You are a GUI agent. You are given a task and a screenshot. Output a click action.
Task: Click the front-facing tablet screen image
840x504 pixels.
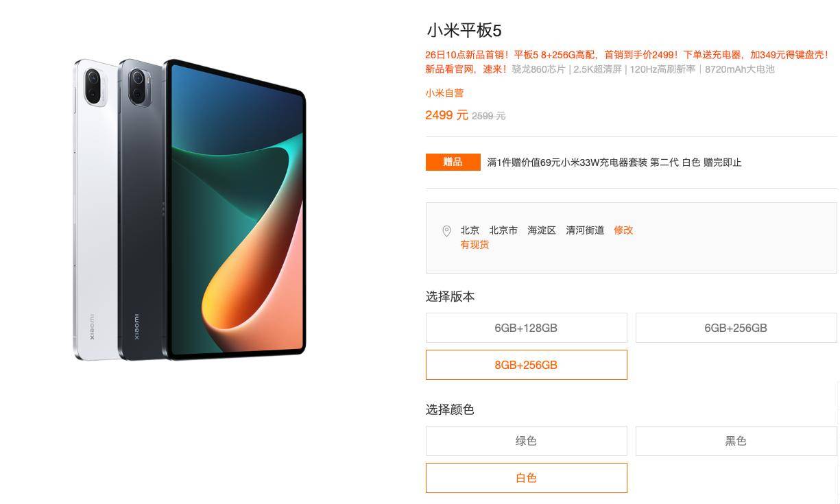235,209
